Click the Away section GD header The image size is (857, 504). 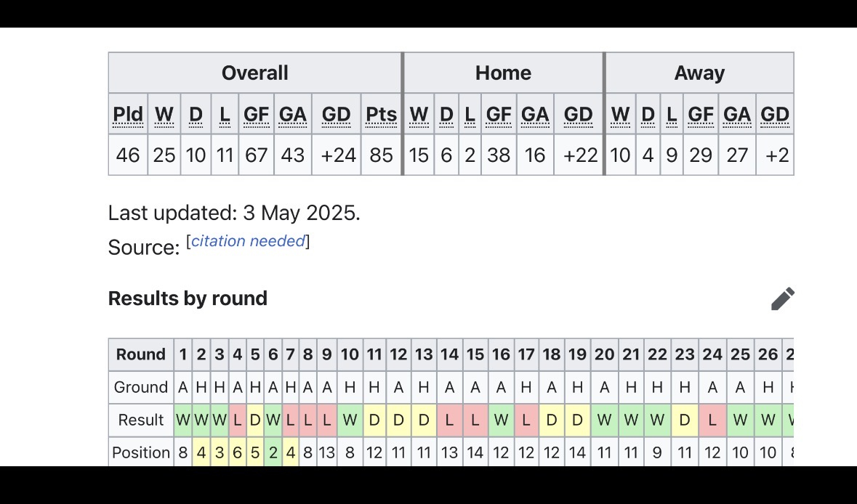(774, 114)
